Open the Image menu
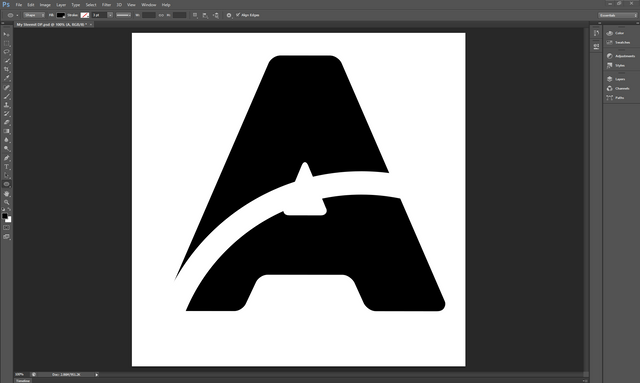This screenshot has width=640, height=383. (45, 5)
